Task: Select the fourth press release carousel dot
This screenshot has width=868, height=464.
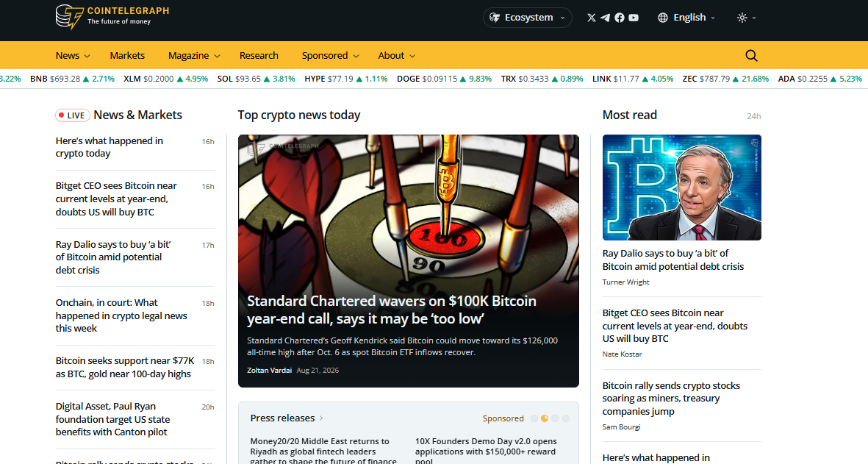Action: 566,418
